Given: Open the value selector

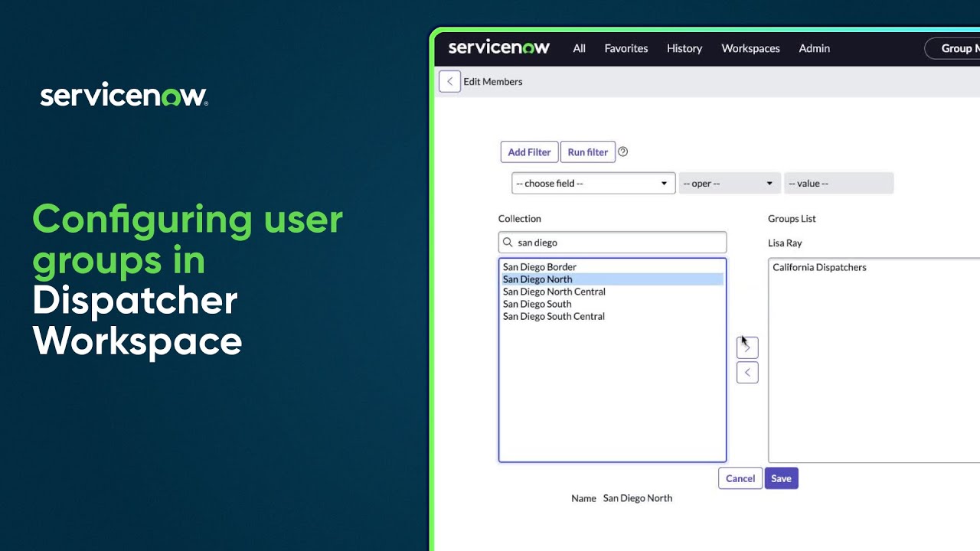Looking at the screenshot, I should click(x=838, y=183).
